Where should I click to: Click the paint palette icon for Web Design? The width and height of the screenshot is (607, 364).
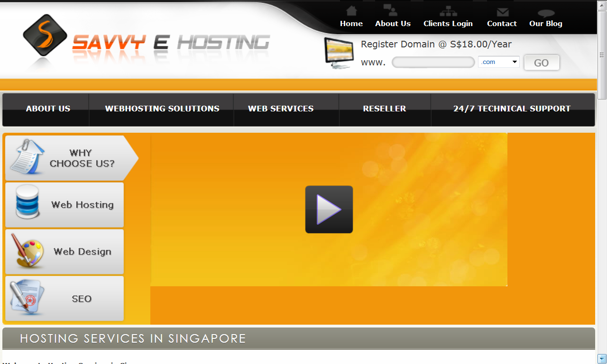point(27,251)
